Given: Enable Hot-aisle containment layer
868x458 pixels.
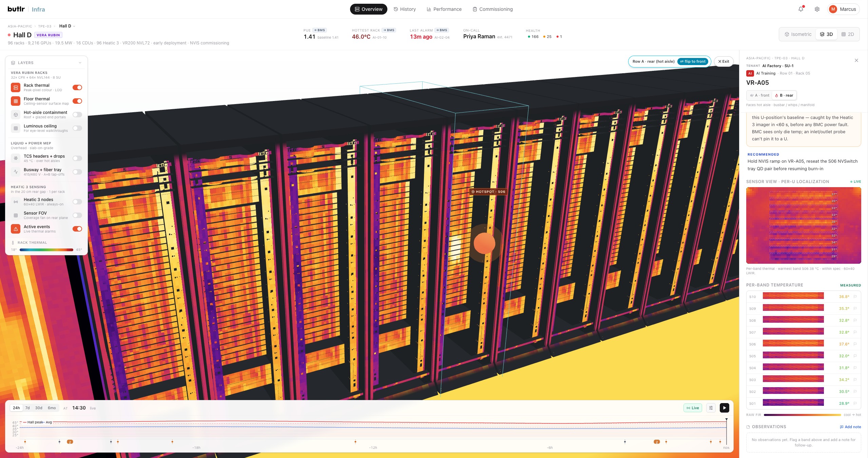Looking at the screenshot, I should [77, 115].
